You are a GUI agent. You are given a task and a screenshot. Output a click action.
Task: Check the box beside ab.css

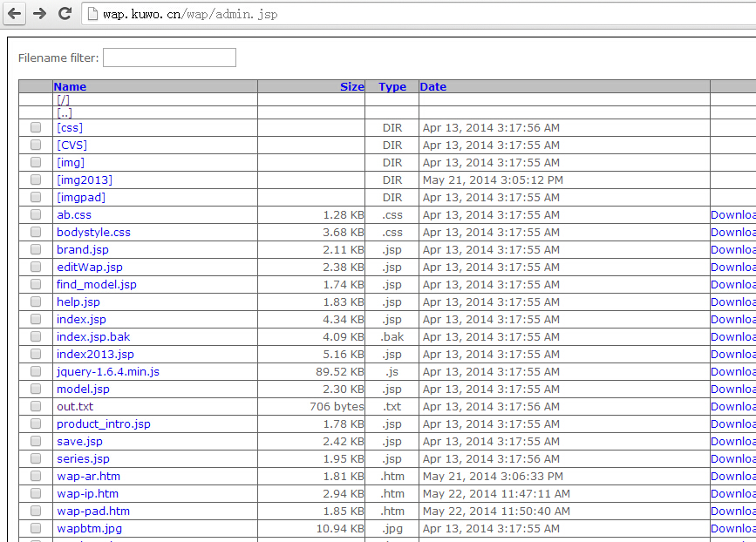coord(36,214)
